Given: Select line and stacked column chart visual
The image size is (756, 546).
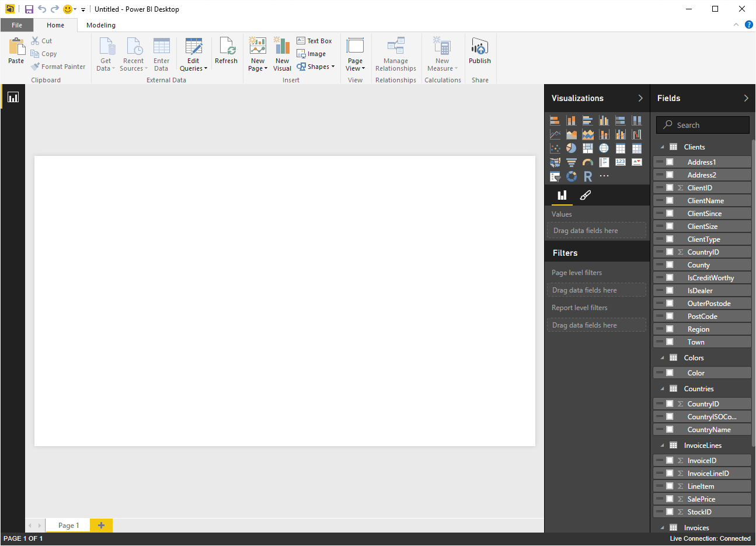Looking at the screenshot, I should [604, 134].
